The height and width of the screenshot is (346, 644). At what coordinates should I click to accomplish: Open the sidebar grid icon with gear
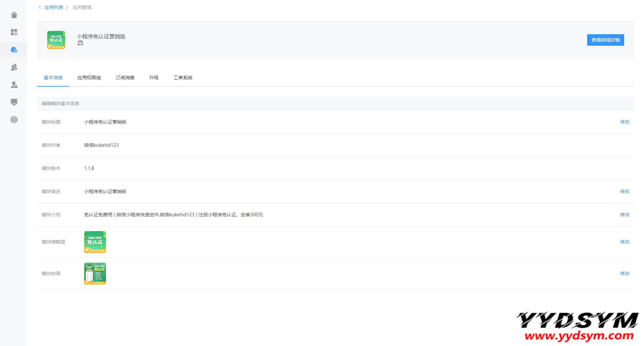(14, 32)
